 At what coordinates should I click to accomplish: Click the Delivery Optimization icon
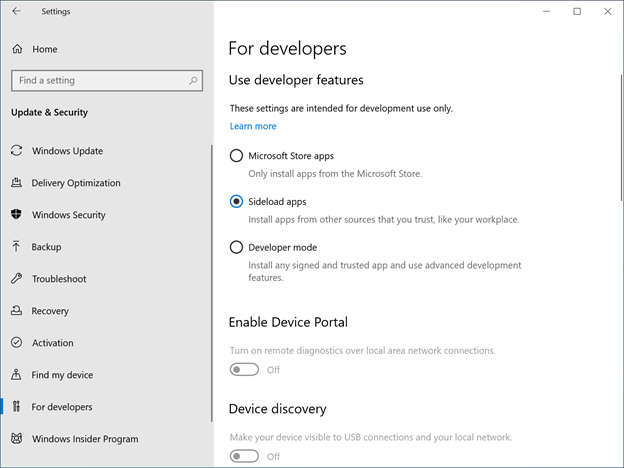point(17,183)
